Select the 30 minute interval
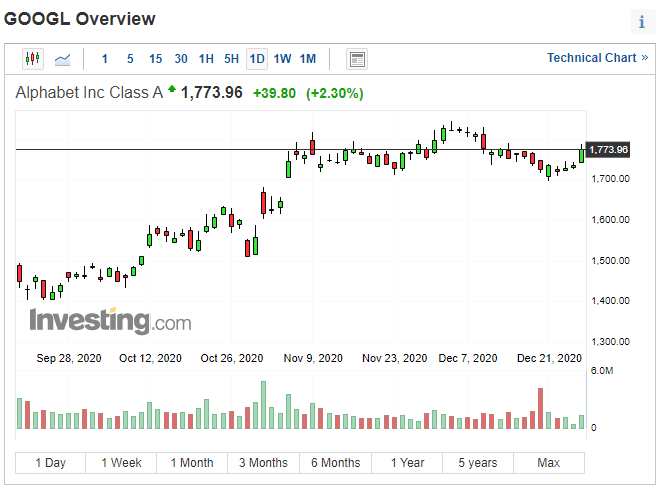The width and height of the screenshot is (664, 496). [x=181, y=59]
